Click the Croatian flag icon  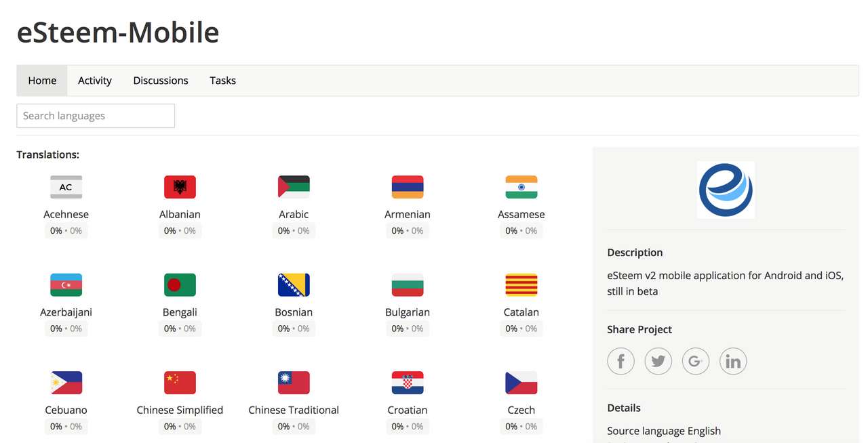(408, 383)
